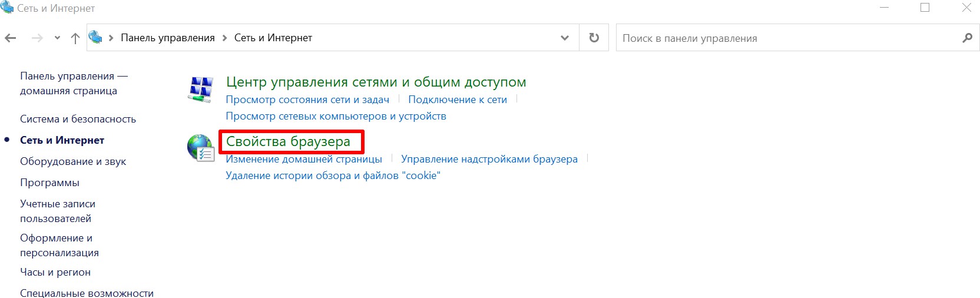Open Программы category
Screen dimensions: 980x298
(49, 183)
